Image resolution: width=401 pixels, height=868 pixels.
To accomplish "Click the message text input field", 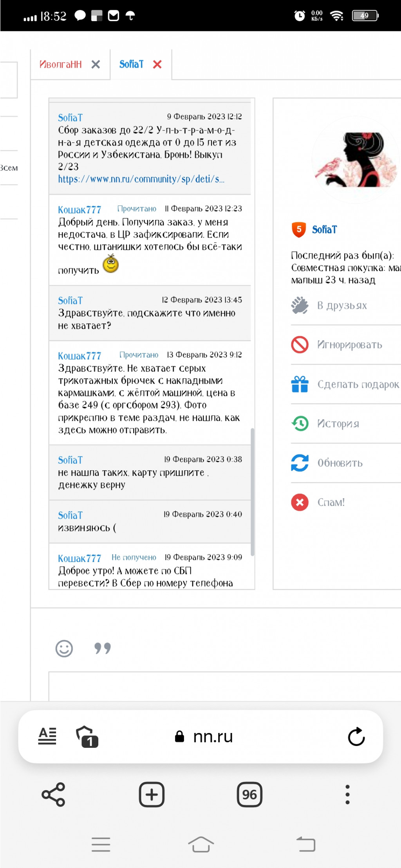I will tap(225, 686).
